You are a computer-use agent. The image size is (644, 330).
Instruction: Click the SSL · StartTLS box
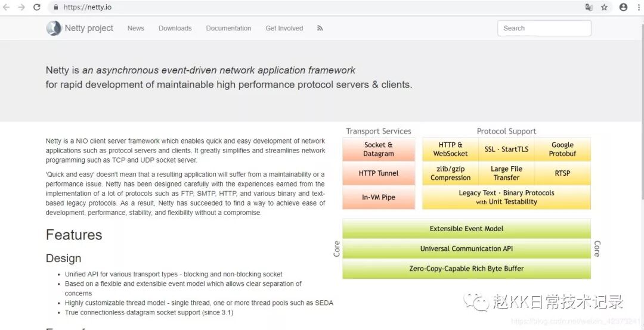pyautogui.click(x=506, y=150)
